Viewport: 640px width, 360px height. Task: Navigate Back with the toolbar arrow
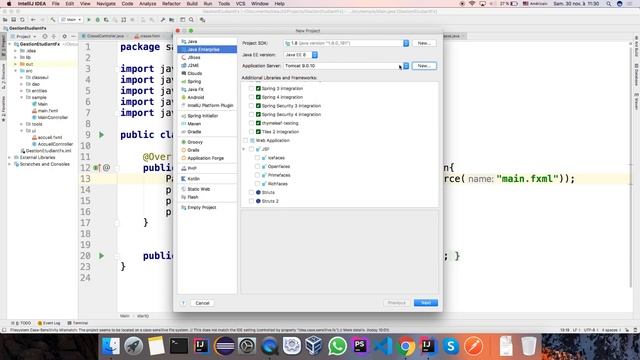tap(33, 20)
